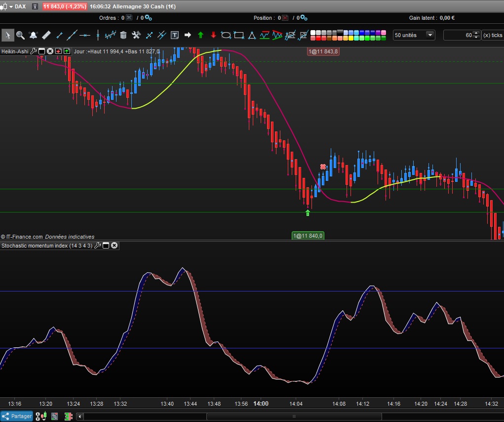Pick the yellow color swatch
This screenshot has width=504, height=422.
pos(351,38)
